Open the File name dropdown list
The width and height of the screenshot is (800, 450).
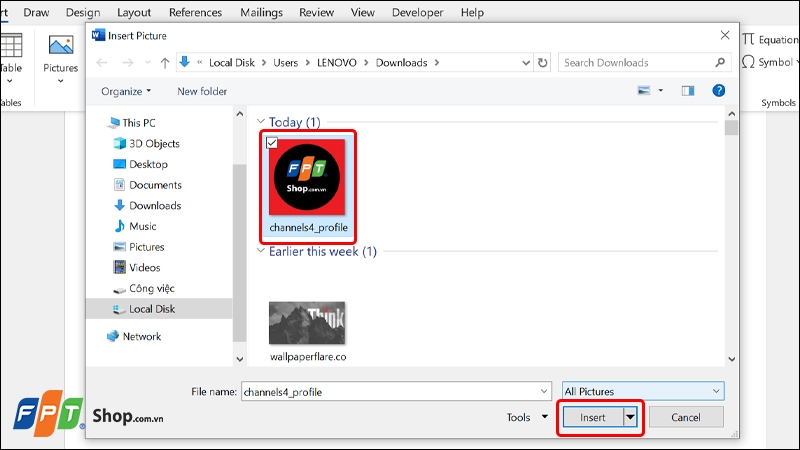(x=544, y=391)
